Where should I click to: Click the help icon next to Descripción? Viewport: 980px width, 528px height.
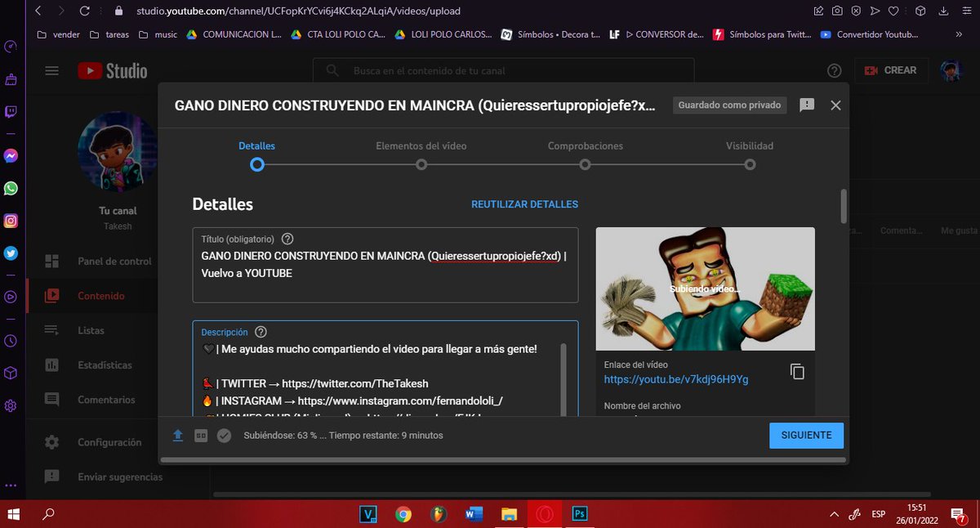(x=261, y=332)
